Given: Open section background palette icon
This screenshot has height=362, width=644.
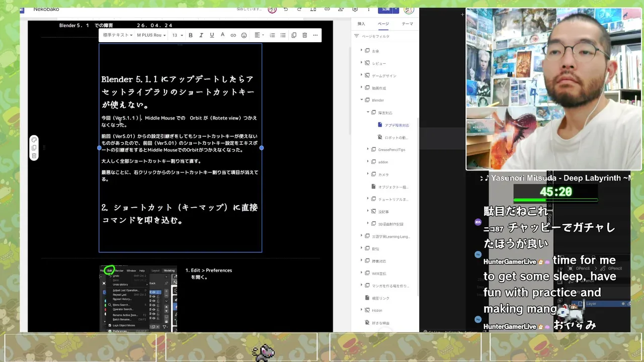Looking at the screenshot, I should pos(34,140).
